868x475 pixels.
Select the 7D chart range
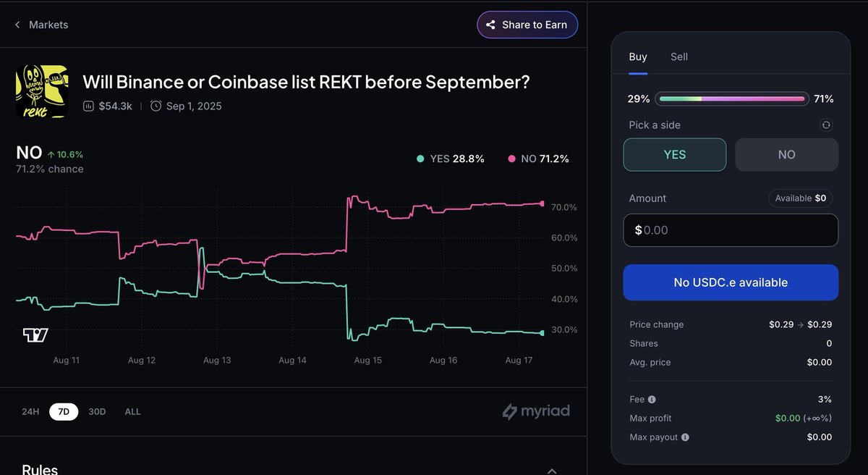pos(64,411)
